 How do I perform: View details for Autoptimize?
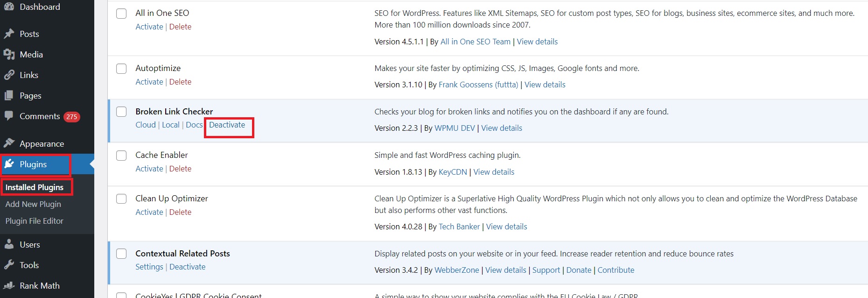click(x=545, y=85)
